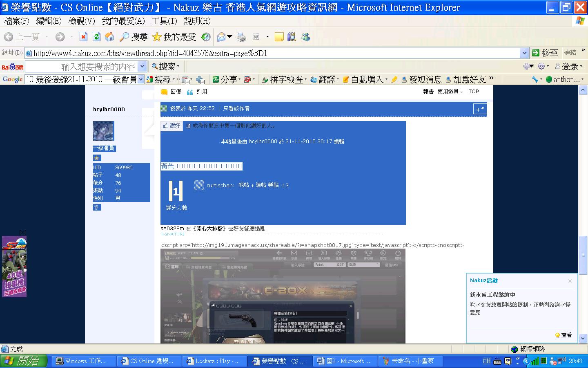Viewport: 588px width, 368px height.
Task: Click the Stop loading icon
Action: coord(83,37)
